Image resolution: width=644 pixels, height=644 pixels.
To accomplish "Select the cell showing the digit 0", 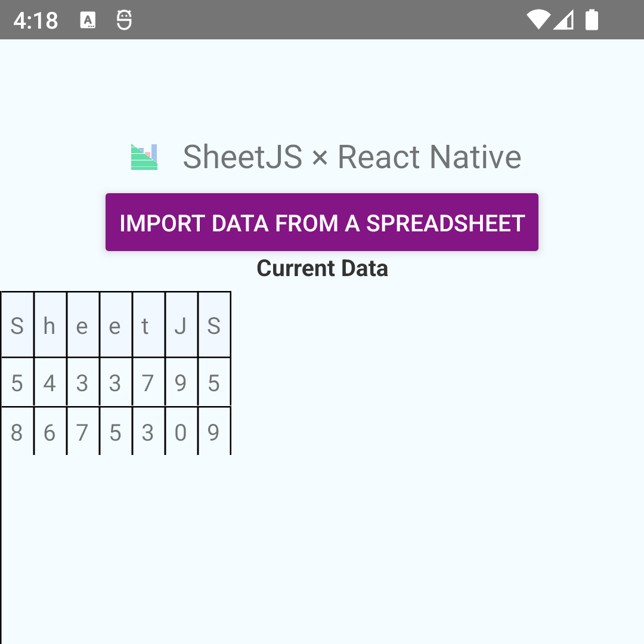I will click(x=181, y=432).
